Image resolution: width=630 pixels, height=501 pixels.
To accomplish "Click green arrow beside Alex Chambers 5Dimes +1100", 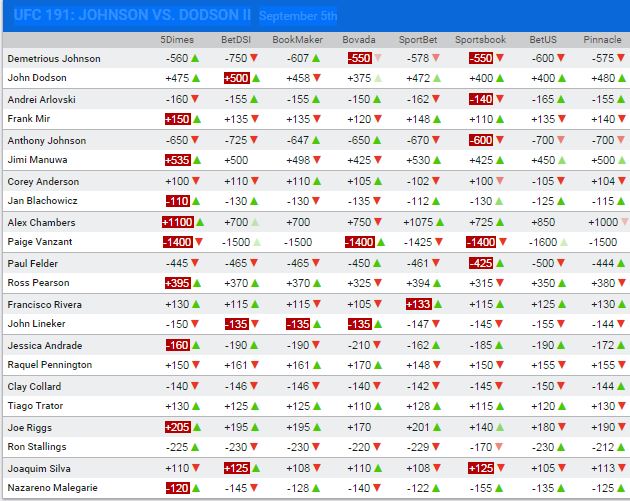I will click(200, 222).
